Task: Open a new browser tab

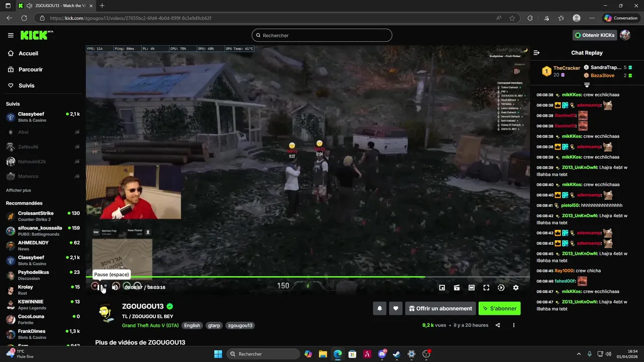Action: coord(102,6)
